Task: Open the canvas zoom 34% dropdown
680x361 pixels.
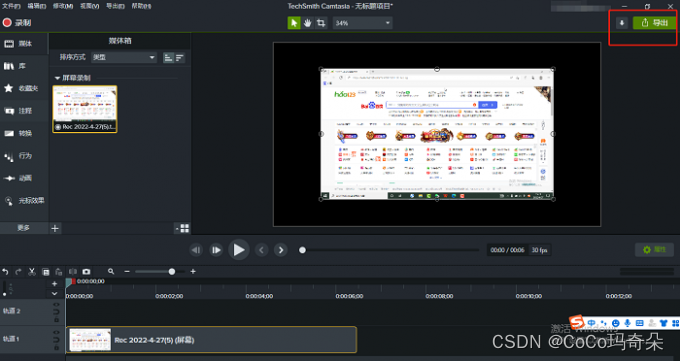Action: pyautogui.click(x=363, y=23)
